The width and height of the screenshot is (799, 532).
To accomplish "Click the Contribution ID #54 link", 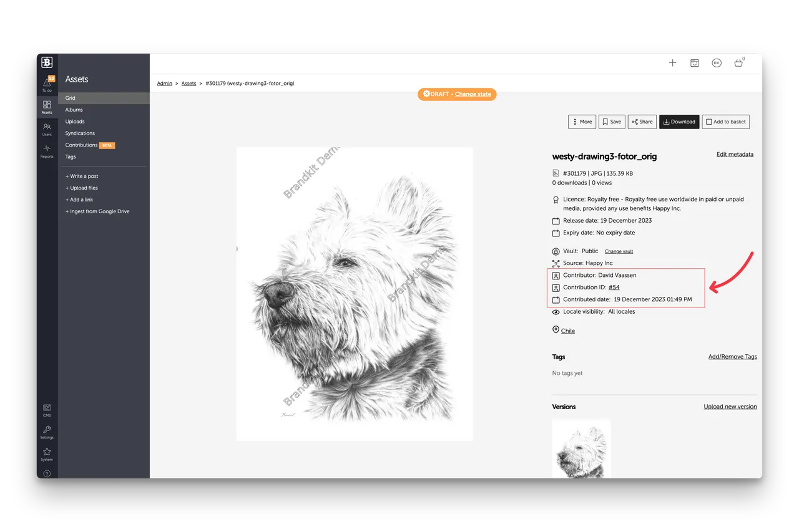I will tap(614, 288).
